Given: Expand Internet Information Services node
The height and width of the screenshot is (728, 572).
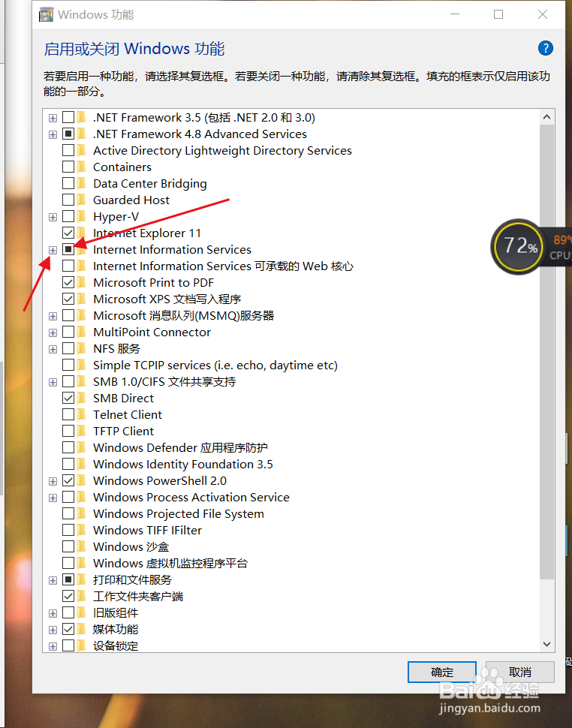Looking at the screenshot, I should [x=53, y=250].
